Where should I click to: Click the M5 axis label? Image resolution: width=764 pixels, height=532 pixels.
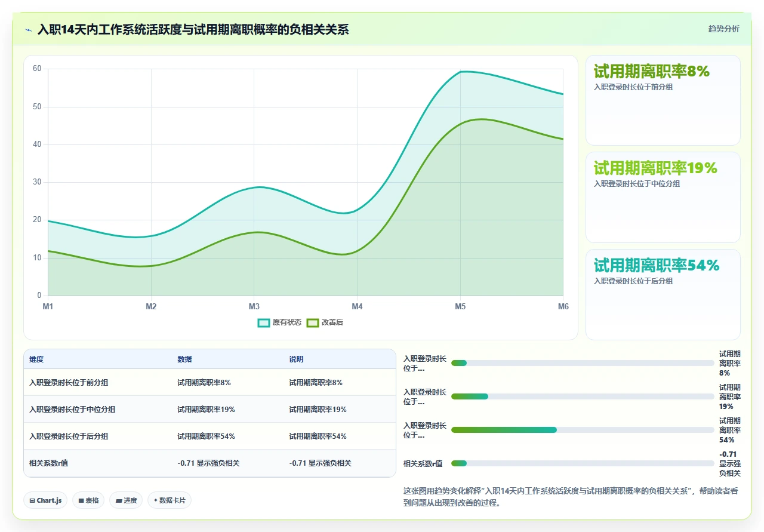pos(460,306)
